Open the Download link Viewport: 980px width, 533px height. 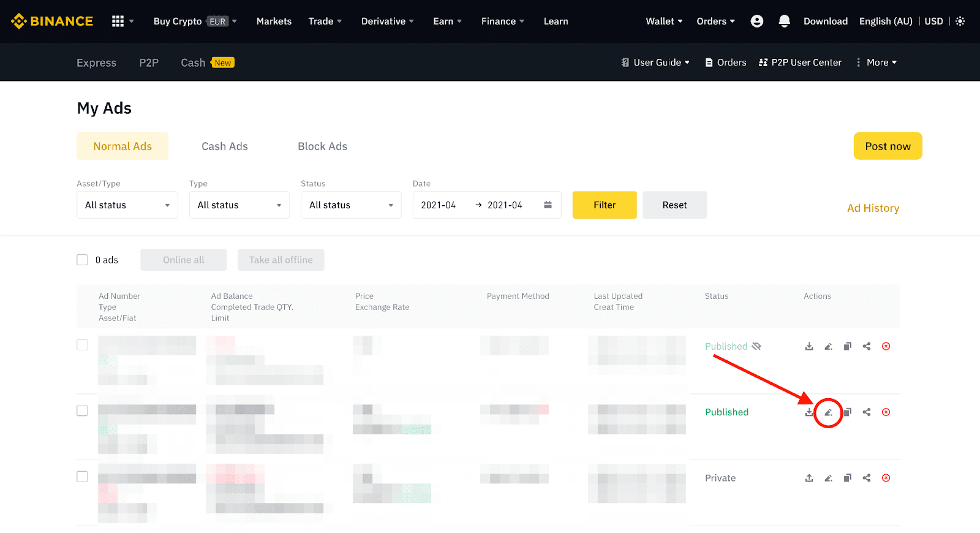(826, 21)
